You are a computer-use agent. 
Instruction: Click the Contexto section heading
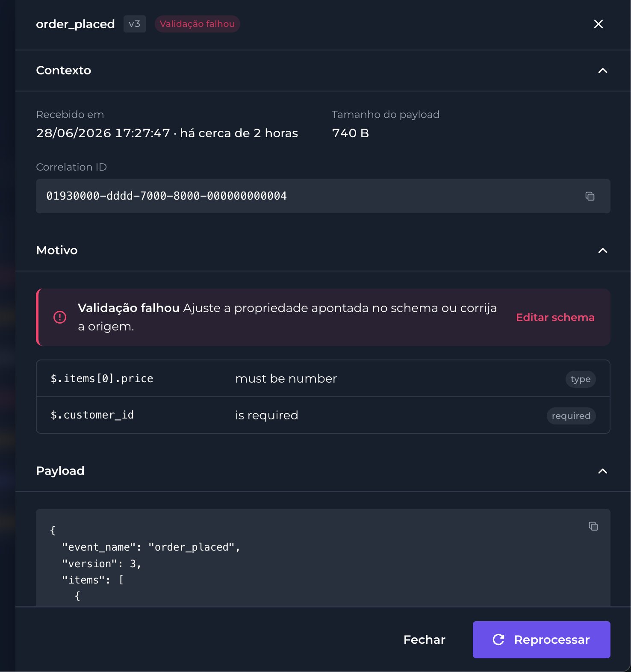tap(64, 70)
